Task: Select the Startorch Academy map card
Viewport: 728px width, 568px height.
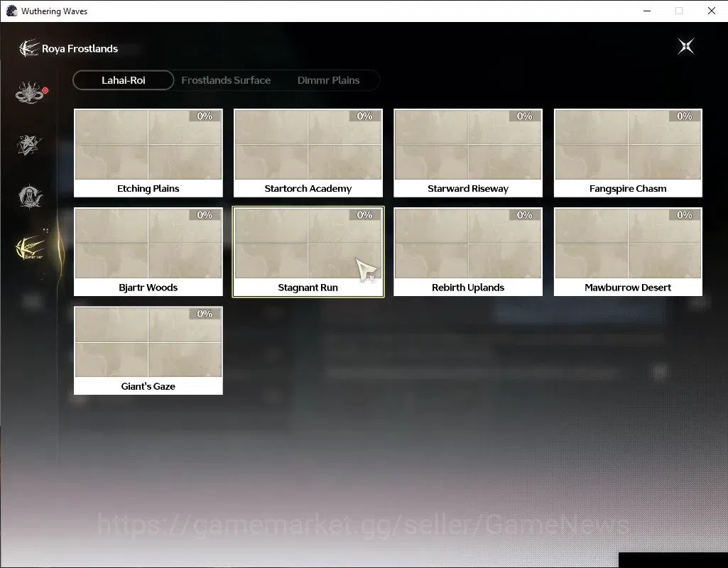Action: click(x=308, y=153)
